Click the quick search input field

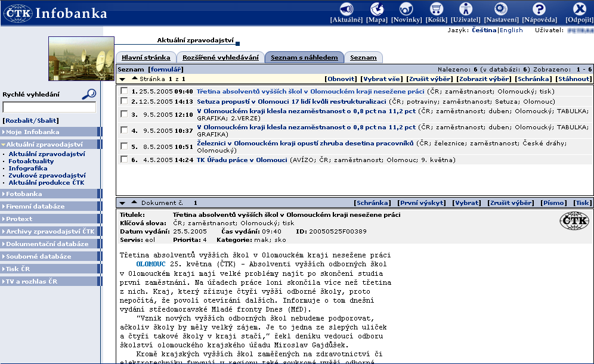[49, 108]
